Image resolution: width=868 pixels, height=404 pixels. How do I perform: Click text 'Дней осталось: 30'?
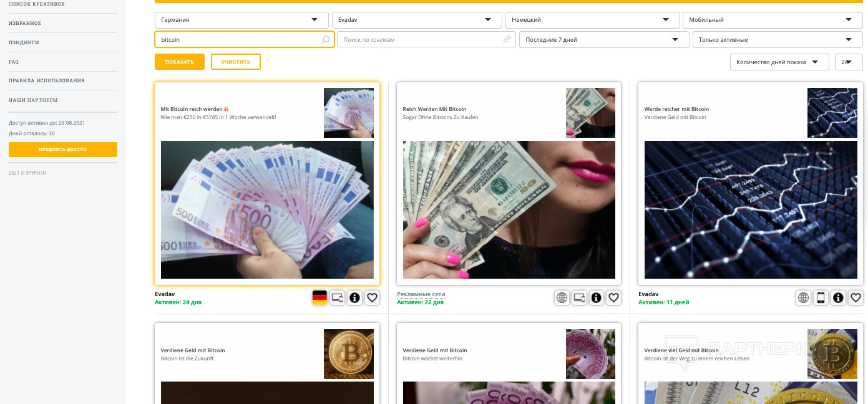tap(32, 133)
